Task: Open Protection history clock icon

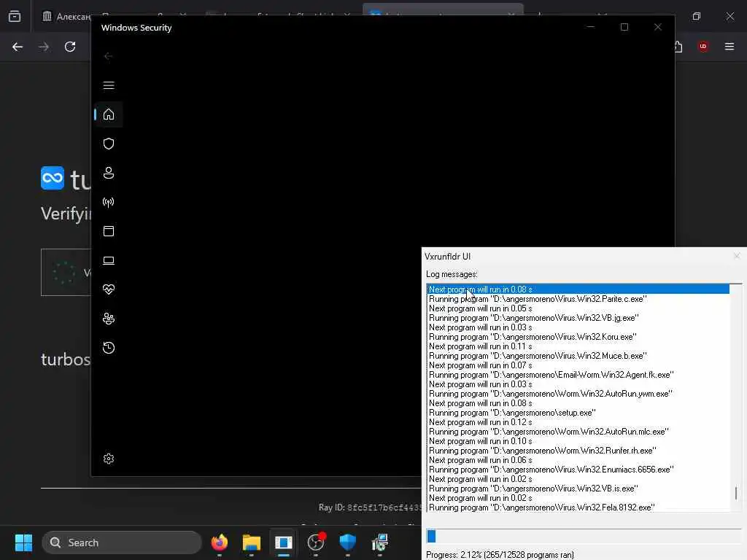Action: pos(109,348)
